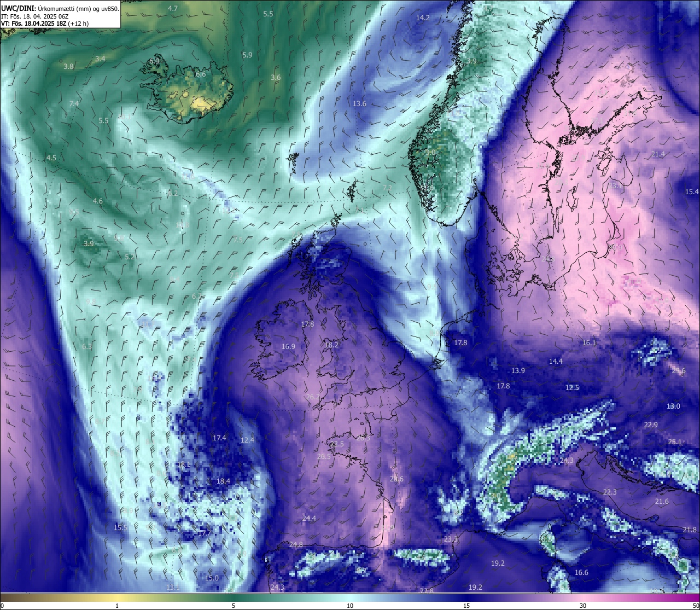This screenshot has width=700, height=610.
Task: Click the 6.3 map value
Action: [87, 346]
